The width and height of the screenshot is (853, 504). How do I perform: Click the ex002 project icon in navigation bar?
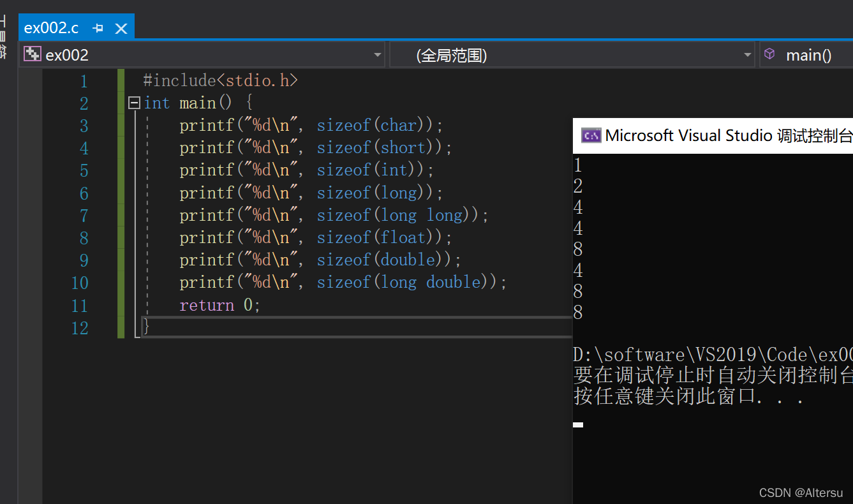[x=33, y=54]
